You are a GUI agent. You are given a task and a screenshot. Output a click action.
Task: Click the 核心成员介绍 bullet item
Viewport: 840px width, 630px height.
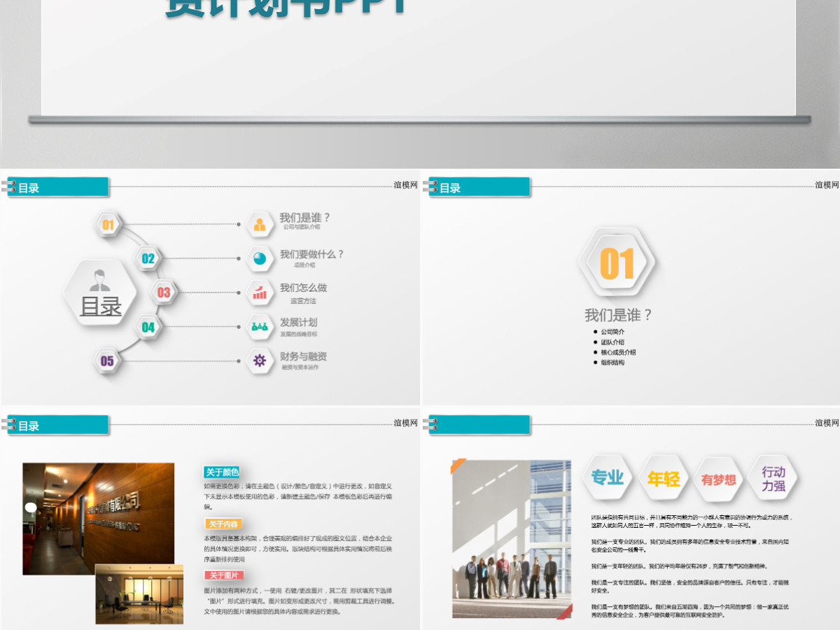tap(618, 352)
